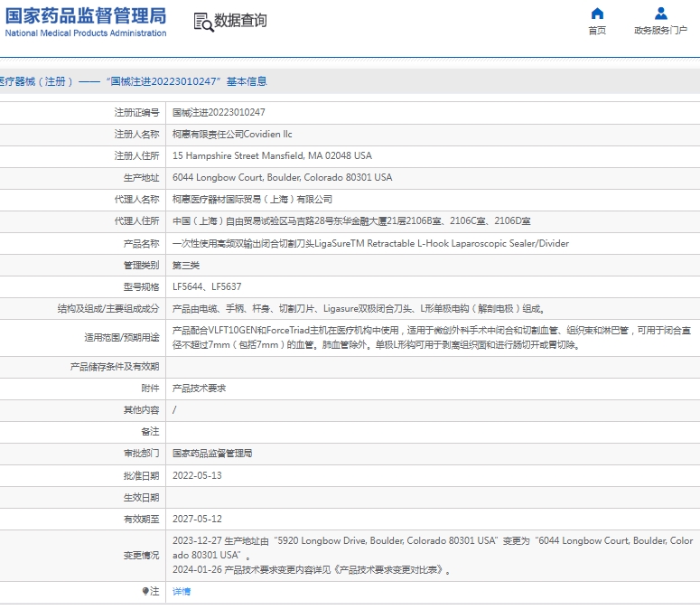Click the 首页 label
Screen dimensions: 700x609
pos(597,31)
